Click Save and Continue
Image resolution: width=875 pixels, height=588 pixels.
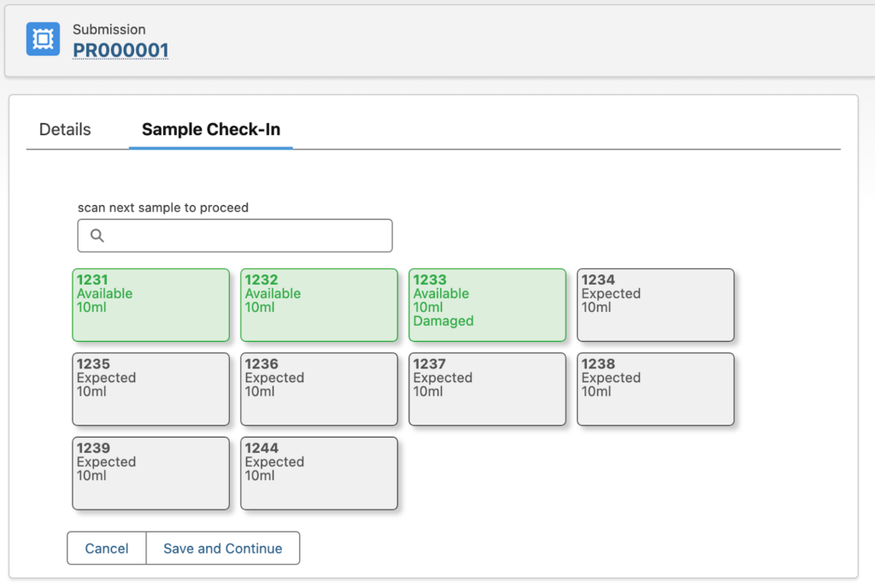(x=222, y=548)
